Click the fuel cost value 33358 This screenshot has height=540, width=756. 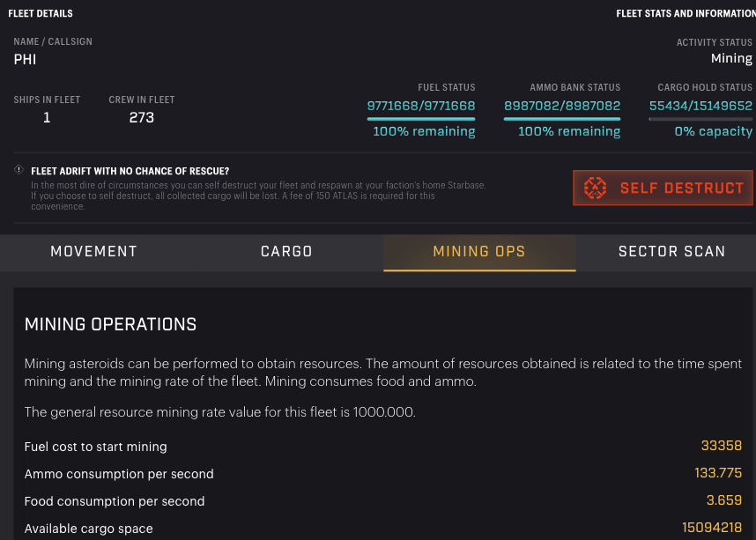coord(722,446)
